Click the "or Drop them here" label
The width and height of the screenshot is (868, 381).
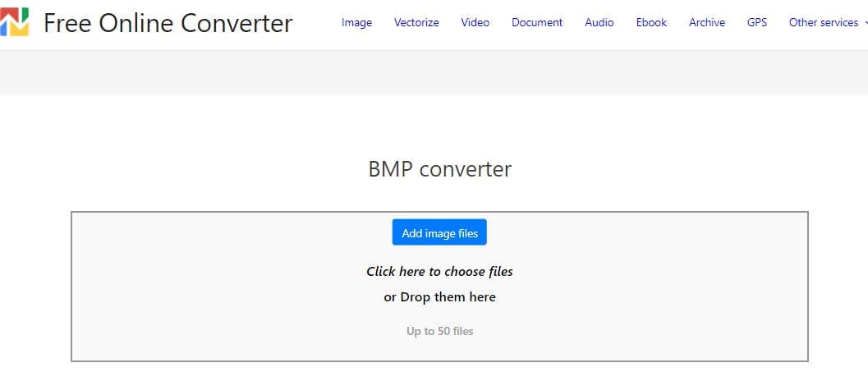point(439,297)
